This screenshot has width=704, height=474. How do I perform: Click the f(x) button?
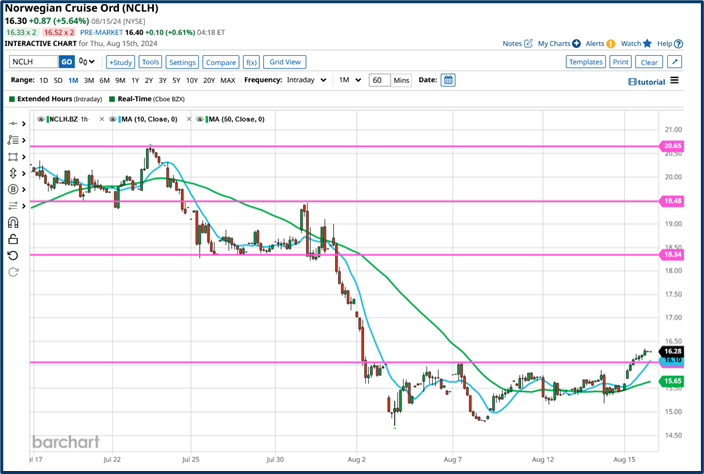click(251, 62)
